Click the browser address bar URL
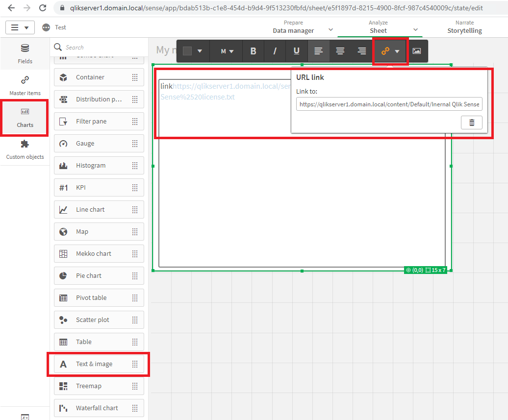This screenshot has height=420, width=508. pyautogui.click(x=276, y=8)
